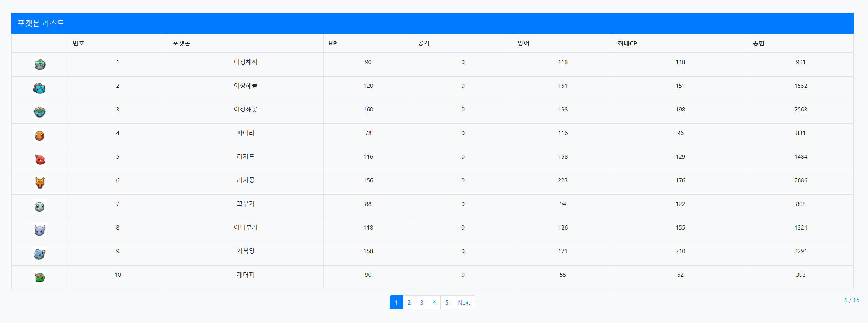
Task: Click the 거북왕 Pokémon icon
Action: pyautogui.click(x=40, y=254)
